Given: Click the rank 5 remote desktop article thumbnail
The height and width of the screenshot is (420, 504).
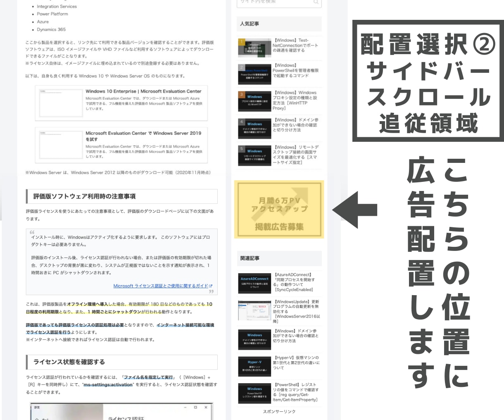Looking at the screenshot, I should 254,156.
